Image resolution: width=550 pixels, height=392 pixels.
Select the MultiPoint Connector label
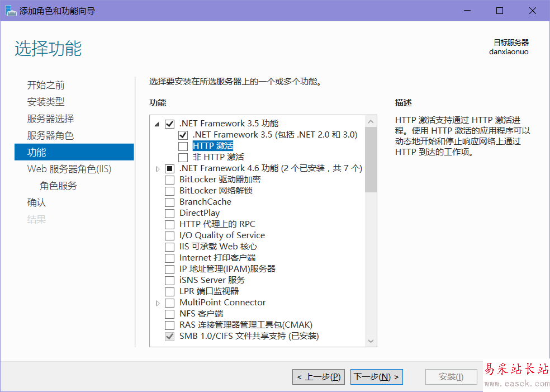pyautogui.click(x=222, y=302)
